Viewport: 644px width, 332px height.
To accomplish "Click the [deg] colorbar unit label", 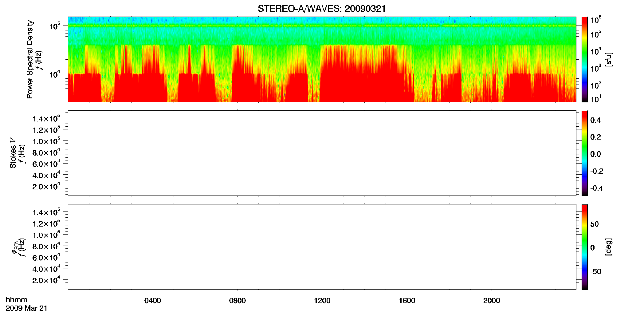I will pyautogui.click(x=608, y=247).
